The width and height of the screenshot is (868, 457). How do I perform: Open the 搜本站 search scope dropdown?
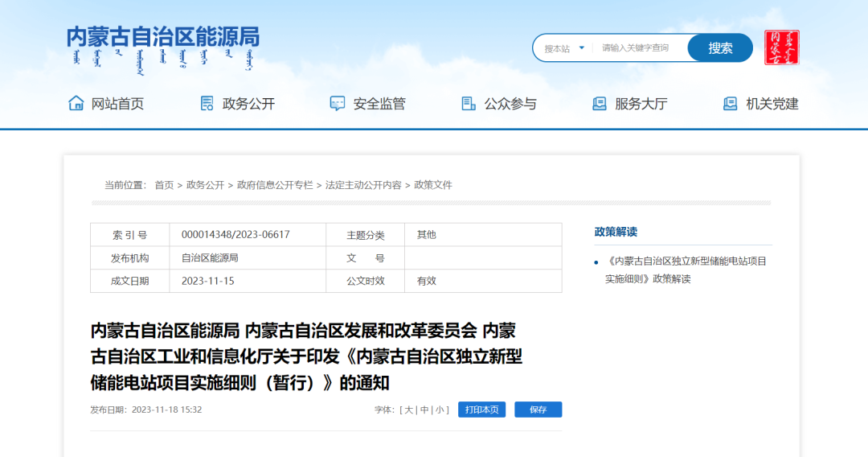564,48
